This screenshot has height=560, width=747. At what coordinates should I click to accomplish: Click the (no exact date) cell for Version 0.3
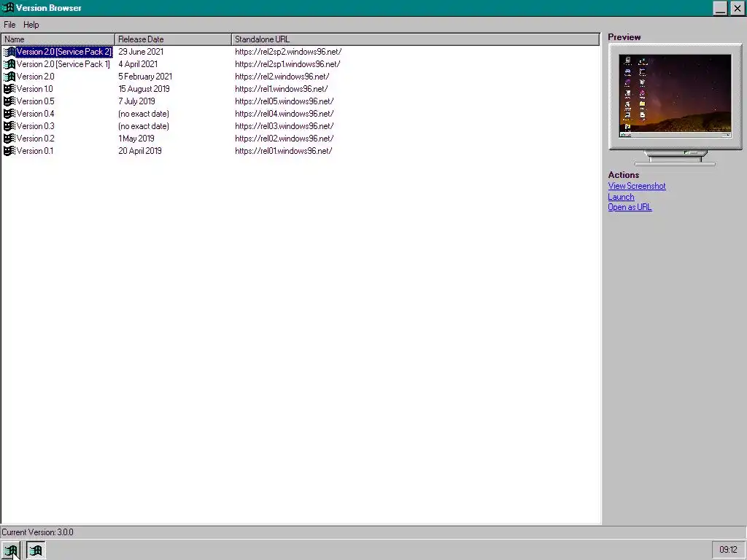pyautogui.click(x=144, y=126)
